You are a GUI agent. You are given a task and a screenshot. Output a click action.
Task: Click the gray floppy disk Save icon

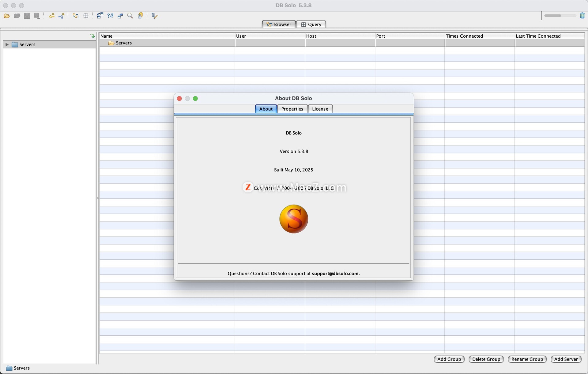(x=27, y=16)
